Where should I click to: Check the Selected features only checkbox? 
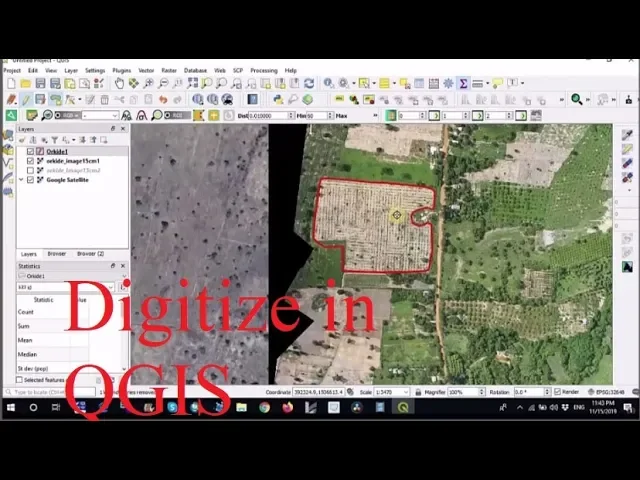(x=19, y=380)
